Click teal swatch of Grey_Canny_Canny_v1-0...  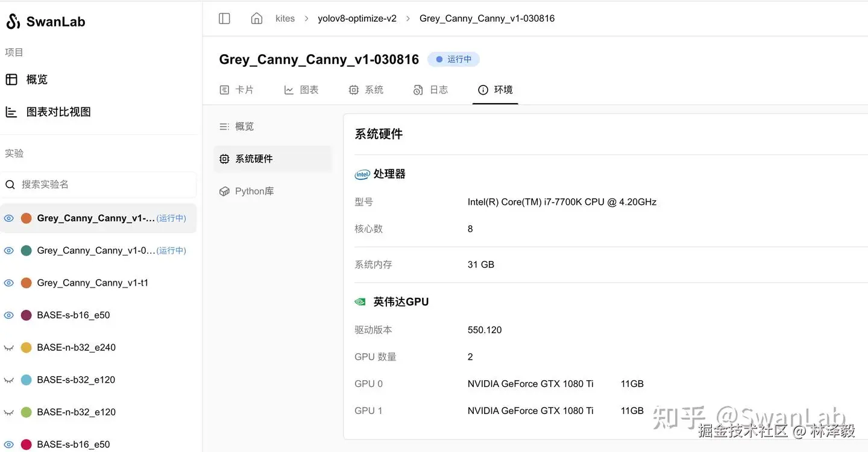(27, 251)
